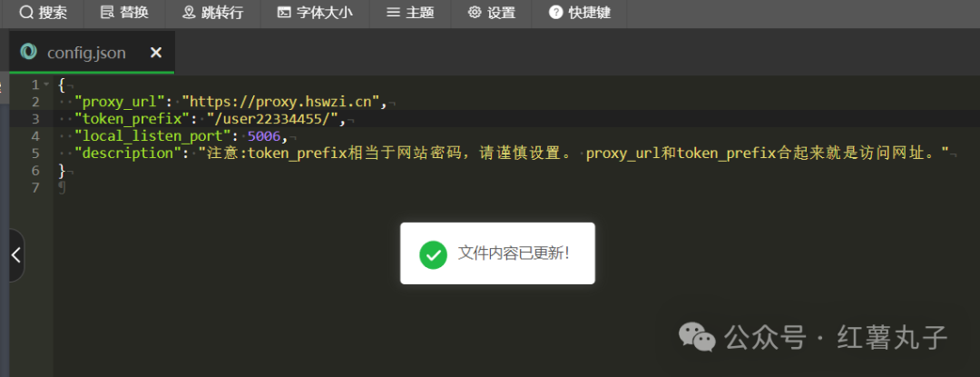The image size is (980, 377).
Task: Close the config.json tab
Action: click(x=156, y=53)
